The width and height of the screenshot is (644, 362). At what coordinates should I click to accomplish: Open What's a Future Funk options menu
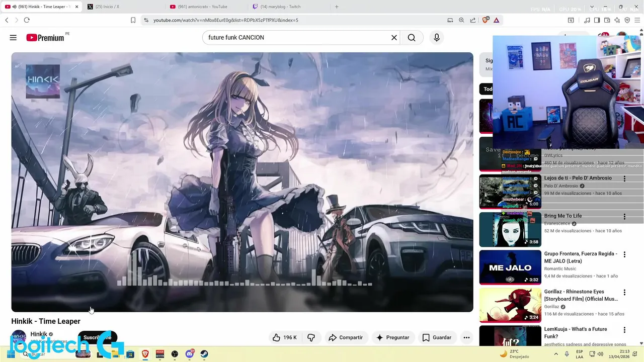point(624,330)
